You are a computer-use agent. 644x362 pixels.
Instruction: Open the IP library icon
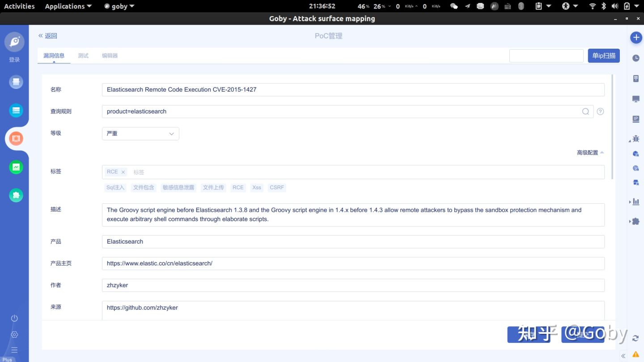click(636, 119)
